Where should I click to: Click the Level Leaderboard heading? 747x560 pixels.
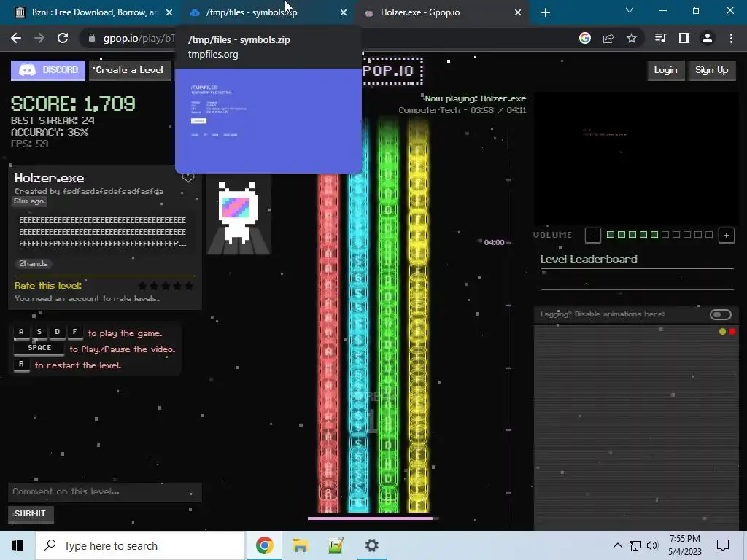click(589, 259)
